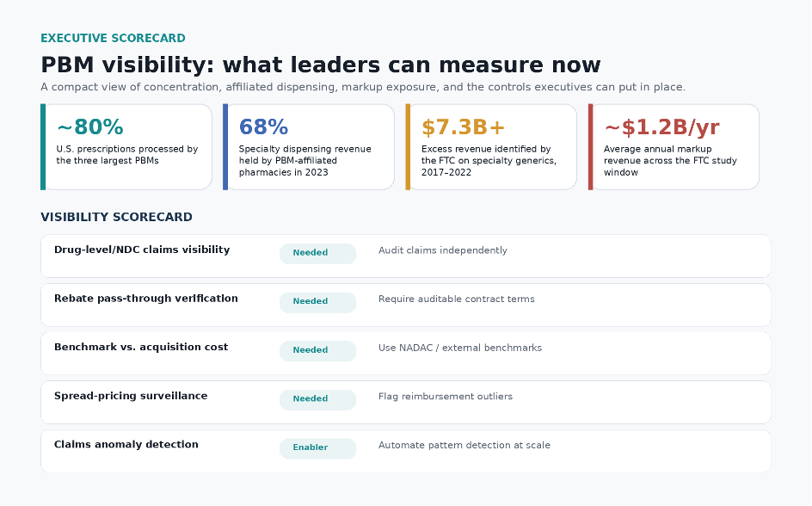
Task: Click Enabler badge for Claims anomaly detection
Action: 318,448
